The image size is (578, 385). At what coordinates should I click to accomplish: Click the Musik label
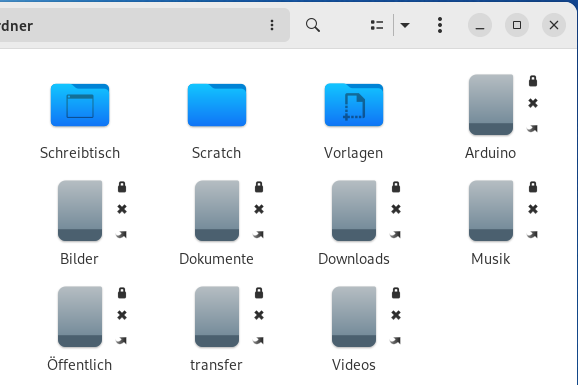pyautogui.click(x=491, y=259)
